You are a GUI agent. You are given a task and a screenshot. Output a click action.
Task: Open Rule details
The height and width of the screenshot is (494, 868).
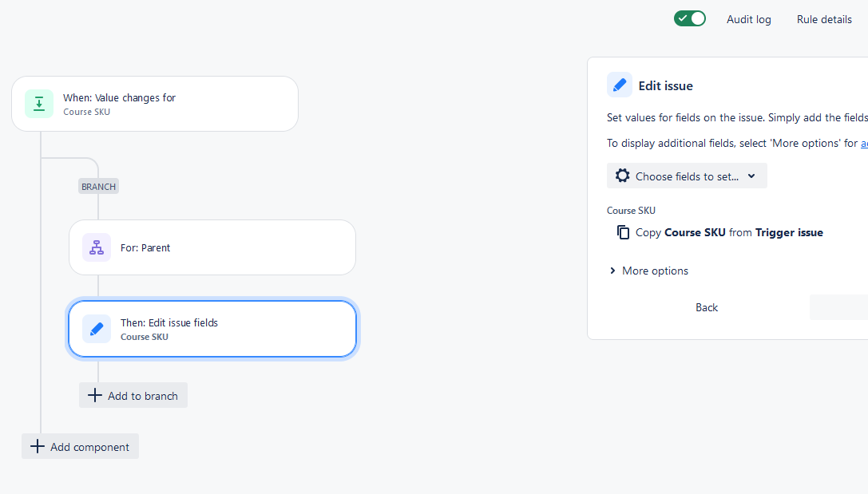[x=824, y=19]
